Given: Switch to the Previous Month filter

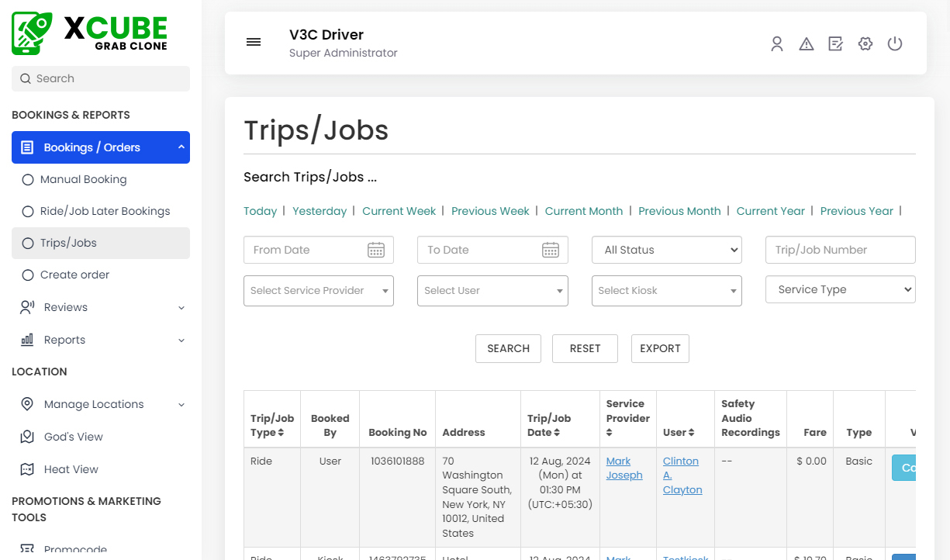Looking at the screenshot, I should (680, 210).
